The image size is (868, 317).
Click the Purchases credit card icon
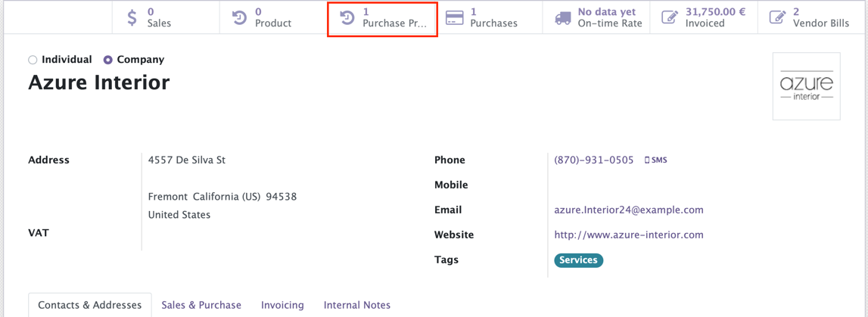tap(455, 17)
